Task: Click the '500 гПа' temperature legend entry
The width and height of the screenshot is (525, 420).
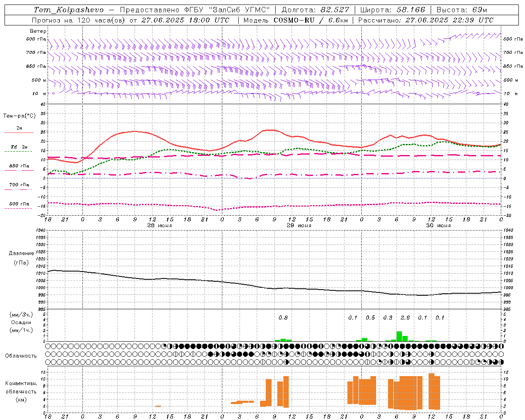Action: 19,204
